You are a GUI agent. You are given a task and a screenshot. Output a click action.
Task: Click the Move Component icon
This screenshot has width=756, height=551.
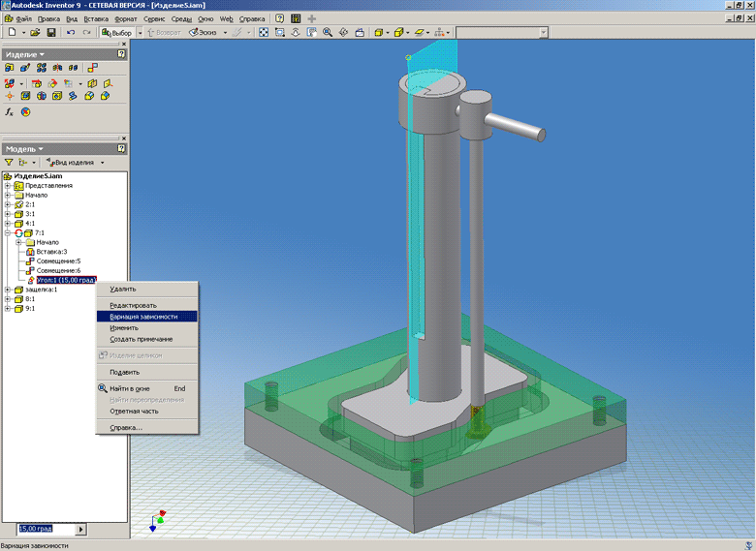pyautogui.click(x=36, y=84)
